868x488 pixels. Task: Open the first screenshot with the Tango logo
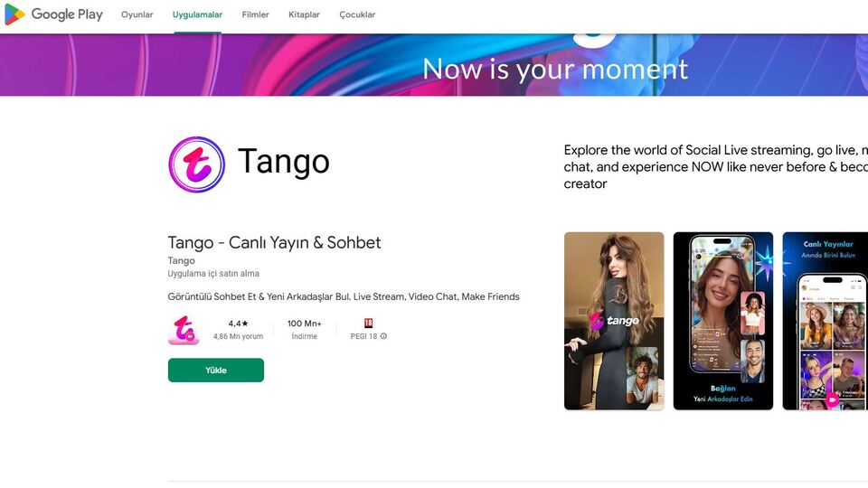614,321
